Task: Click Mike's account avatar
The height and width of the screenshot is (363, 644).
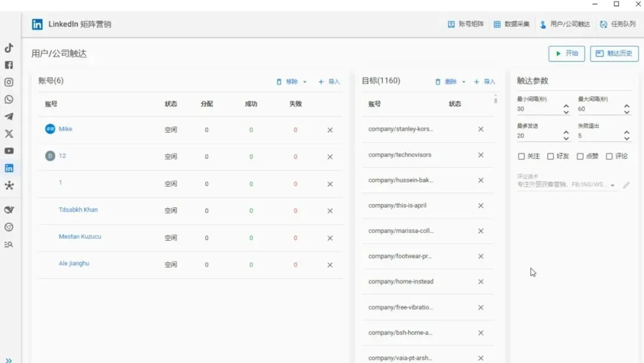Action: click(x=50, y=129)
